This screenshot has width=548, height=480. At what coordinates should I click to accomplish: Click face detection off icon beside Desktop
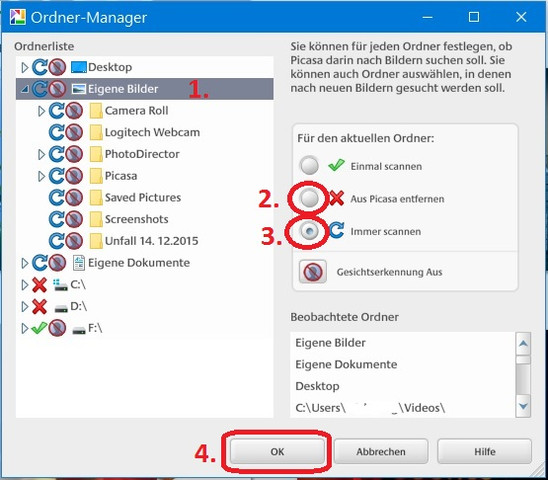click(57, 67)
